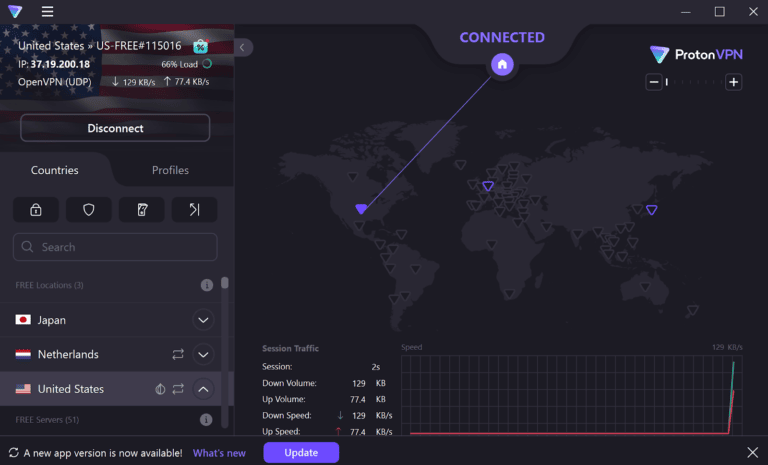Expand the Japan server list

click(x=203, y=320)
